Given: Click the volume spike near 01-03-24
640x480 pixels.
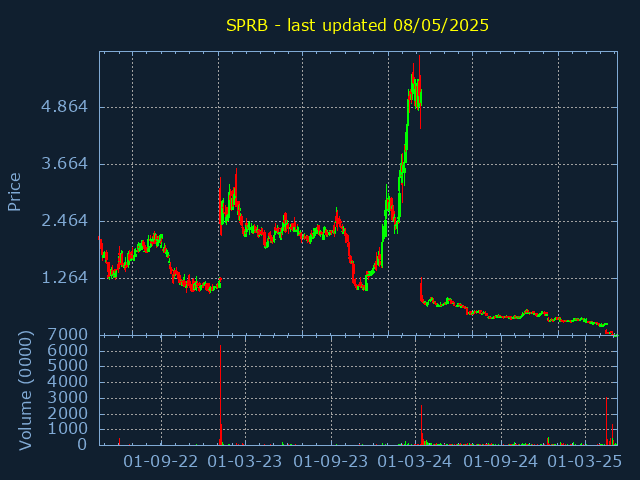Looking at the screenshot, I should click(x=422, y=424).
